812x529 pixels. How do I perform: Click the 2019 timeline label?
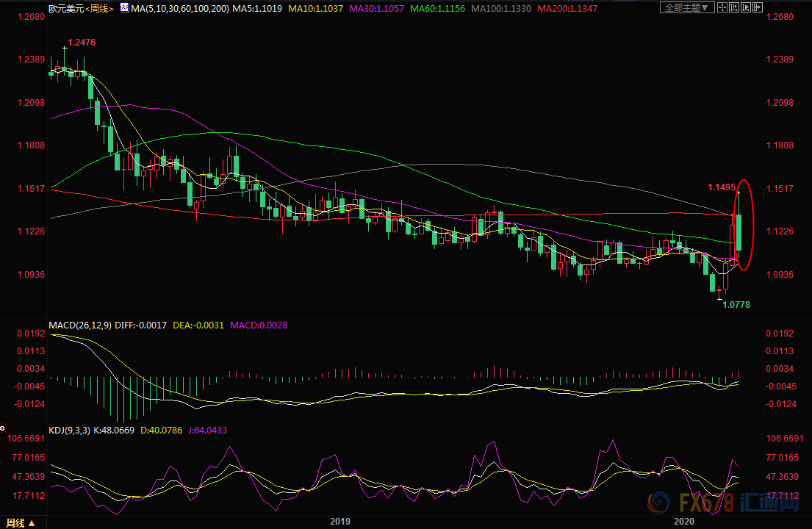click(340, 521)
